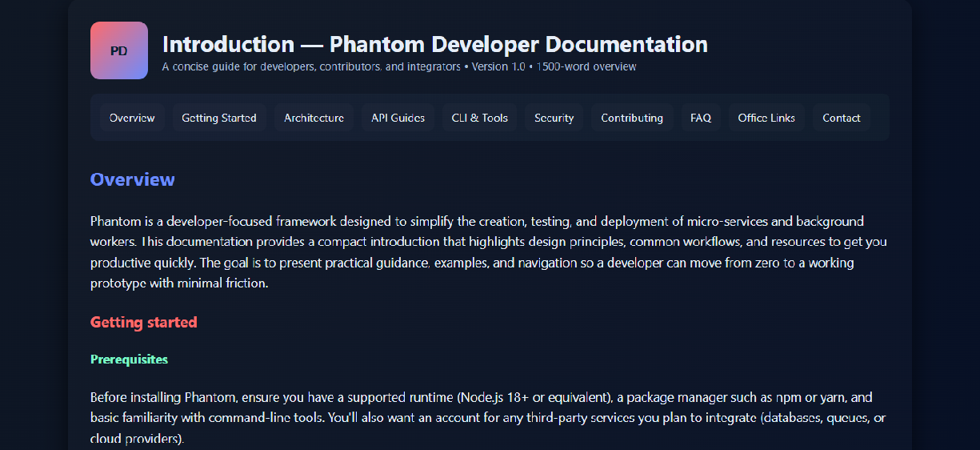Click the green 'Prerequisites' subheading
Screen dimensions: 980x450
pyautogui.click(x=130, y=360)
